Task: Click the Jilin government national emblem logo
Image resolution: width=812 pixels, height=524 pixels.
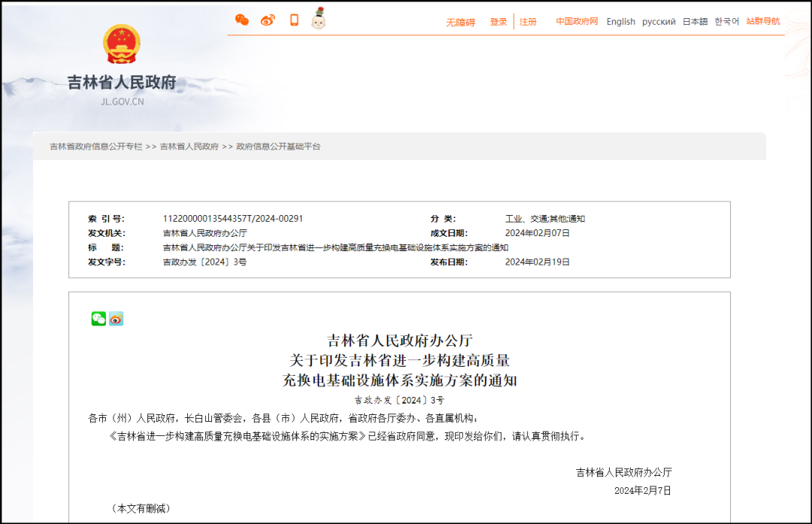Action: point(123,43)
